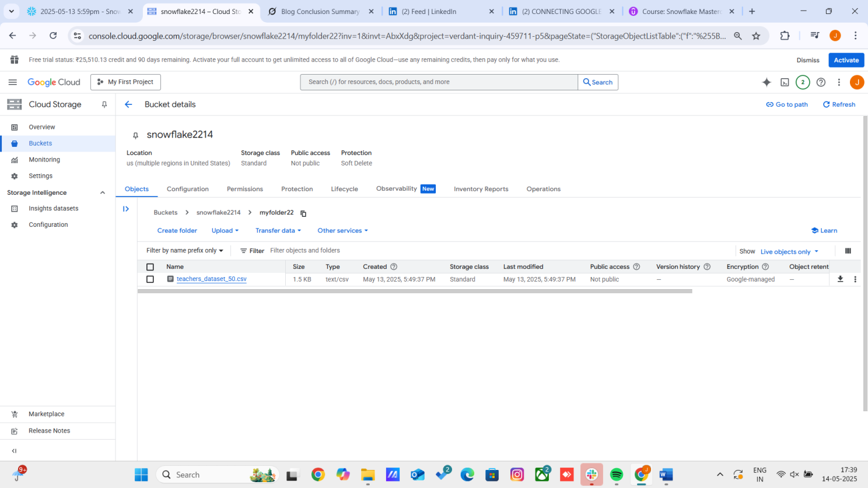
Task: Focus the Google Cloud resources search box
Action: (439, 82)
